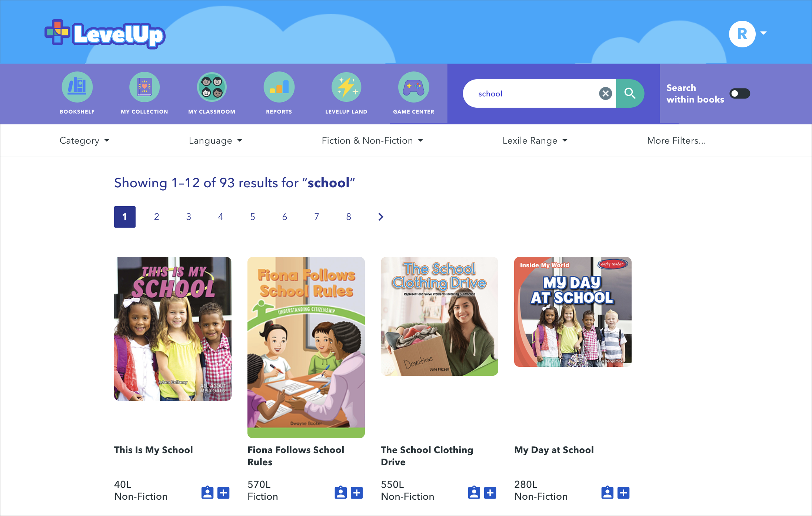
Task: Open LevelUp Land
Action: point(346,87)
